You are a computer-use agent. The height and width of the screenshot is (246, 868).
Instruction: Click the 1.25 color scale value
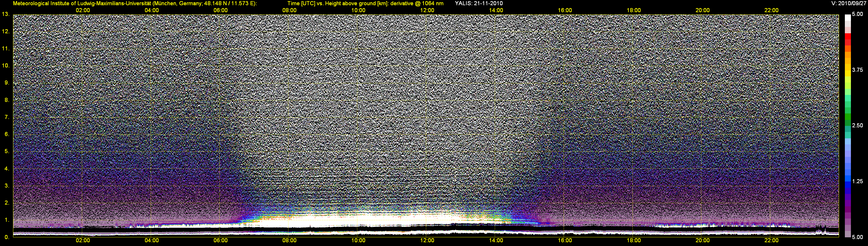click(x=858, y=181)
